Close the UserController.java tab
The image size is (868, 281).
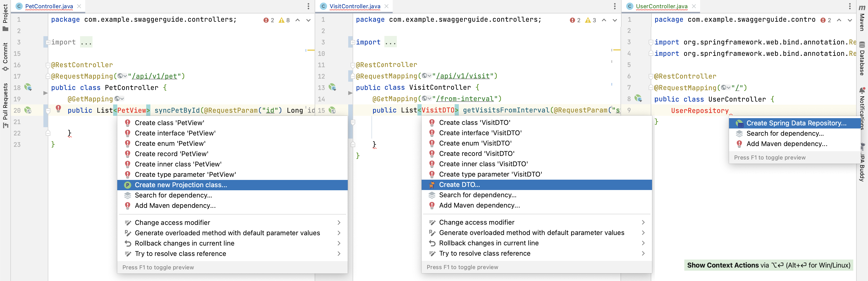click(694, 6)
